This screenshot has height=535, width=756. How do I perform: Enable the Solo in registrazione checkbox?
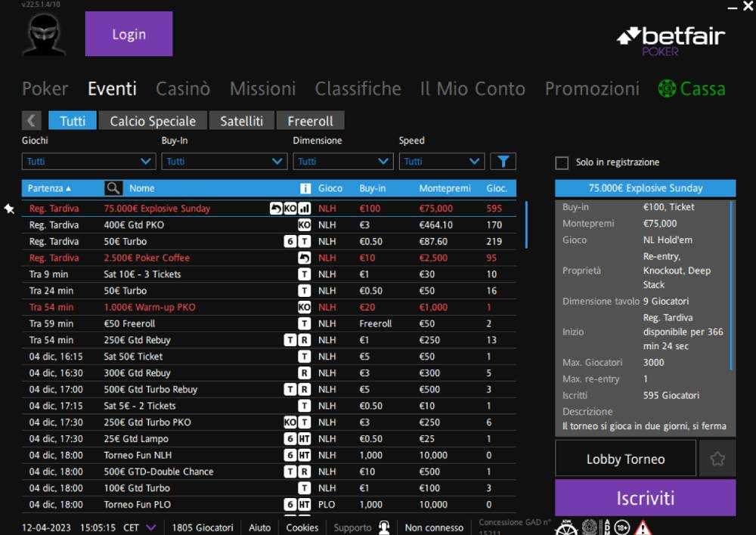point(562,162)
